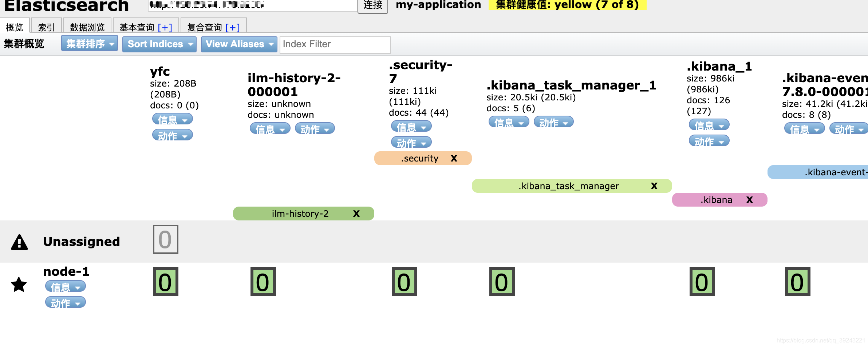Open the 动作 dropdown for node-1
The height and width of the screenshot is (347, 868).
coord(65,302)
